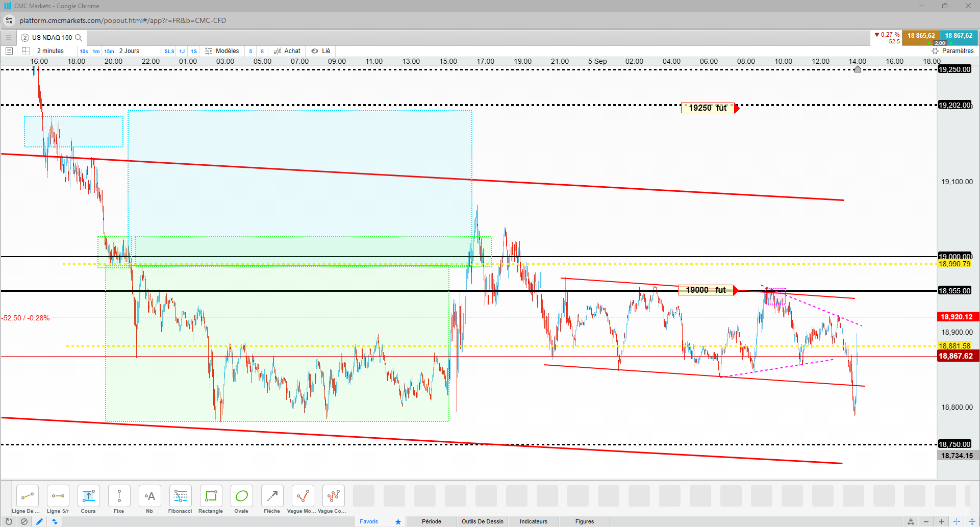The height and width of the screenshot is (527, 980).
Task: Toggle the blue pencil drawing mode
Action: click(39, 521)
